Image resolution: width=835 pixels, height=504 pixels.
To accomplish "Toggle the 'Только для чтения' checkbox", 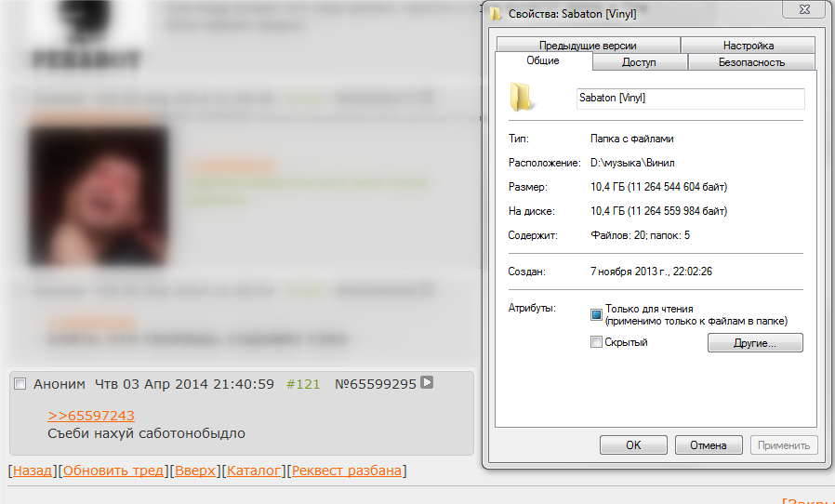I will pyautogui.click(x=596, y=315).
